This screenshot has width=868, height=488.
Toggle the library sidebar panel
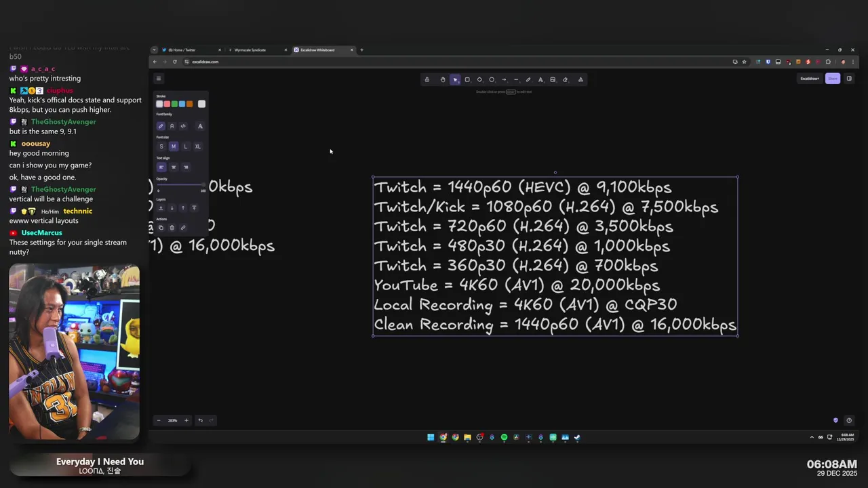click(849, 79)
